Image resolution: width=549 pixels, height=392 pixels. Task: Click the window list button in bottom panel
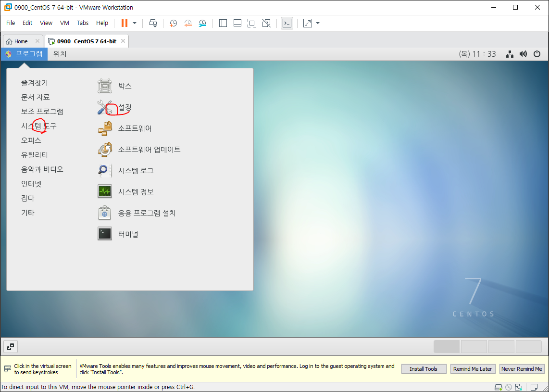pyautogui.click(x=11, y=347)
